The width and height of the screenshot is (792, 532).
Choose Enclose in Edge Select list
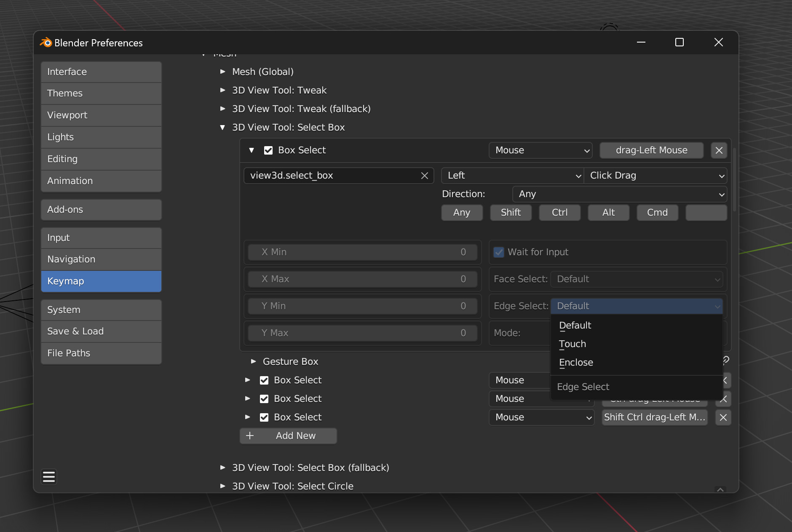click(x=637, y=363)
